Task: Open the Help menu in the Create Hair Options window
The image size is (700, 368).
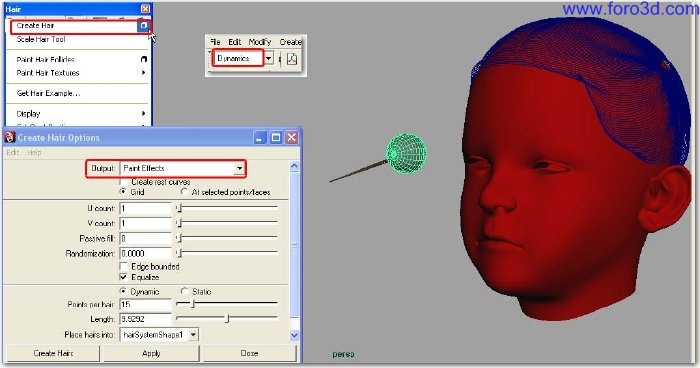Action: coord(34,152)
